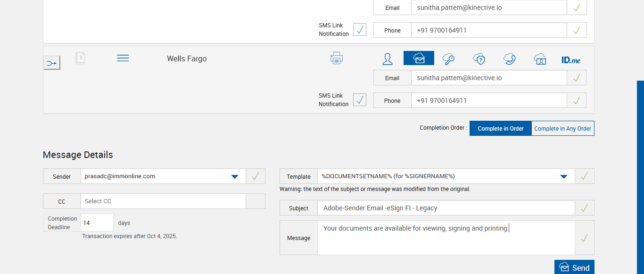Select the email authentication envelope icon
The height and width of the screenshot is (274, 644).
(x=419, y=58)
